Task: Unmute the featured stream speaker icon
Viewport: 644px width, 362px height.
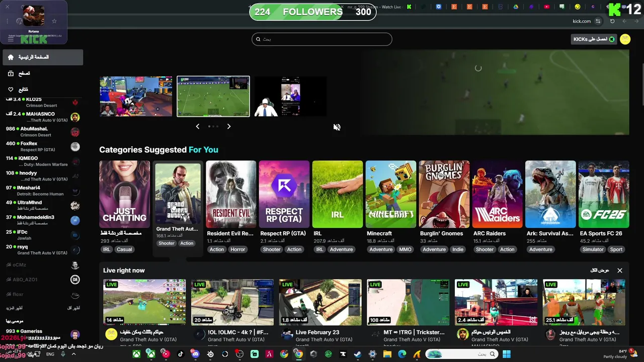Action: [x=337, y=127]
